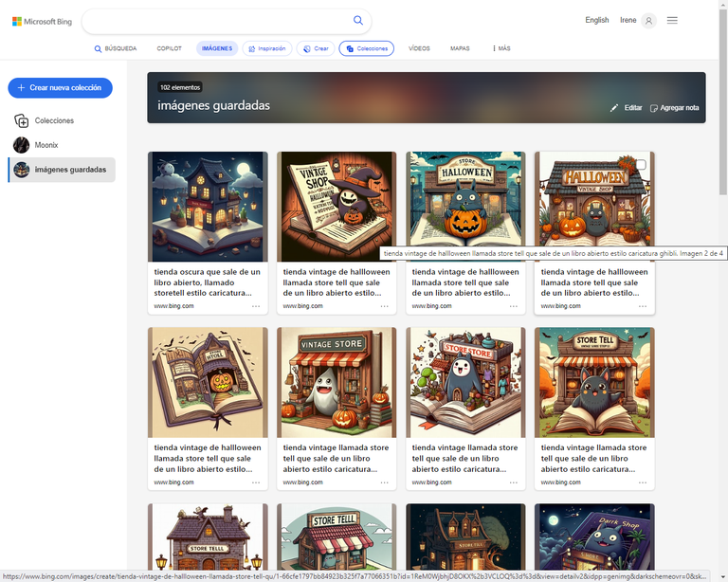Screen dimensions: 728x582
Task: Click caption of Store Tell cat card
Action: (593, 459)
